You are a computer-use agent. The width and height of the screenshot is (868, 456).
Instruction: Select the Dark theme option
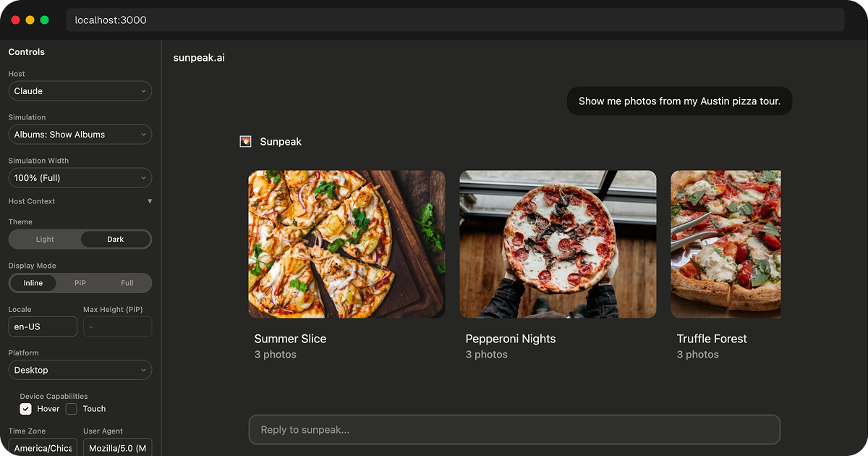(x=116, y=240)
